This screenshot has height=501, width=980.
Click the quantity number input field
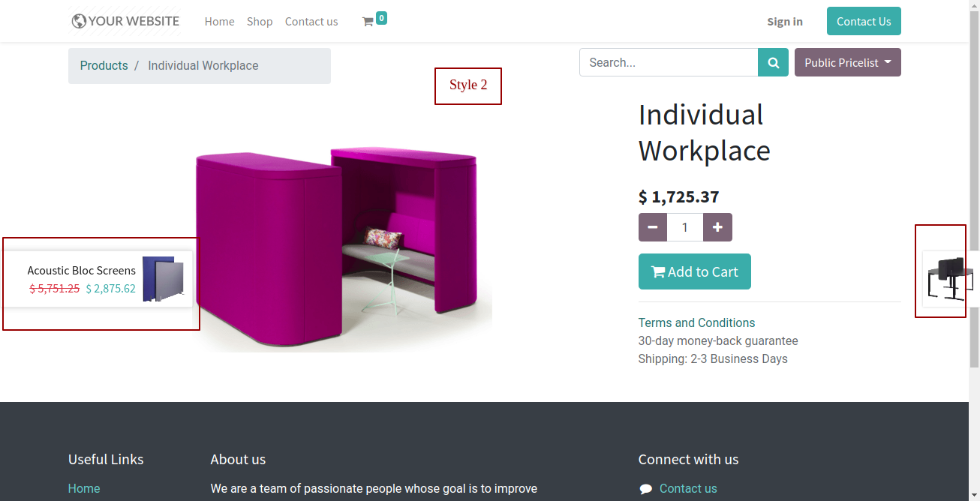[x=685, y=227]
